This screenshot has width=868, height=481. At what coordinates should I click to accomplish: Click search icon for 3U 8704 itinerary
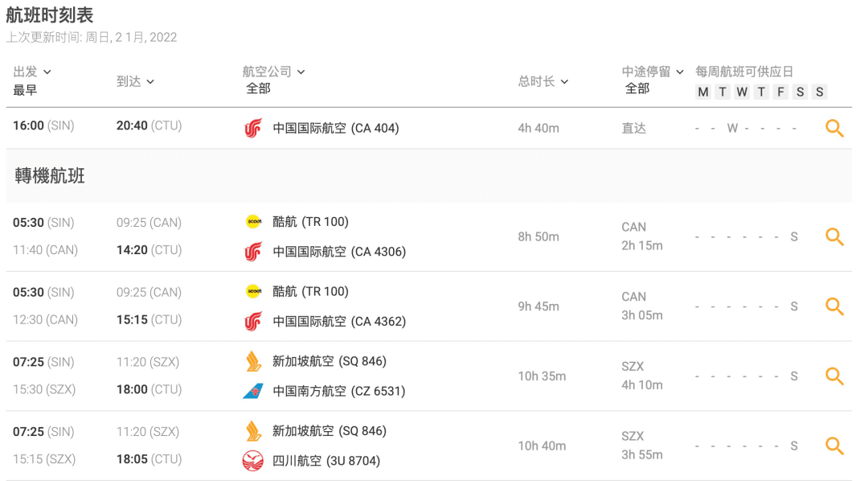click(x=834, y=446)
